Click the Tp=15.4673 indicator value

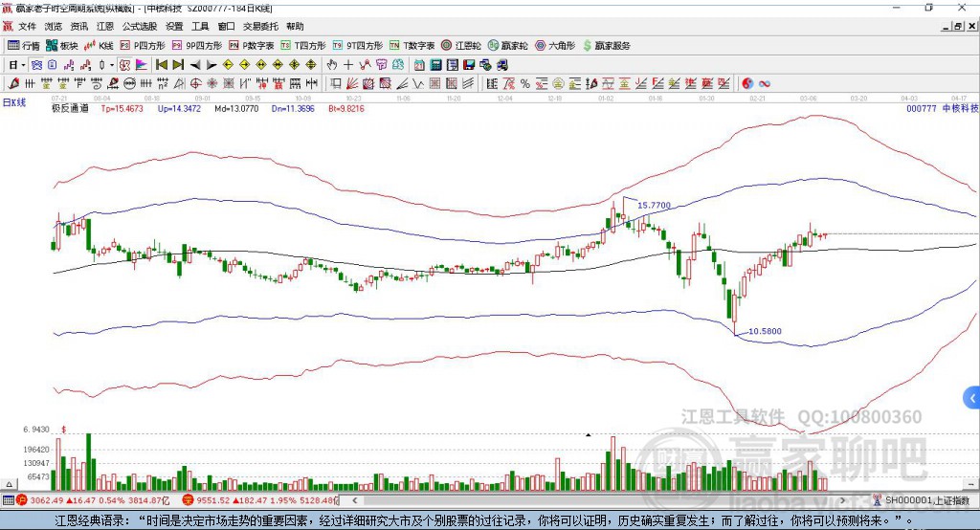[122, 108]
